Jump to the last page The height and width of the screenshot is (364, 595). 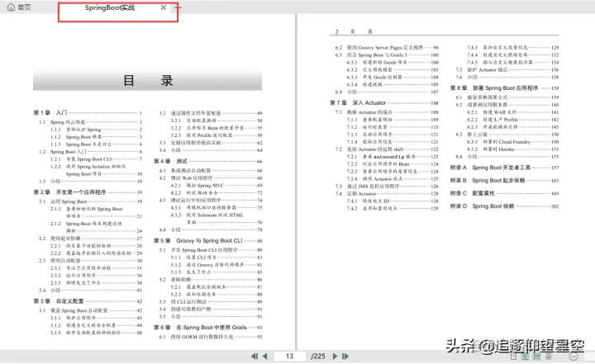tap(345, 356)
